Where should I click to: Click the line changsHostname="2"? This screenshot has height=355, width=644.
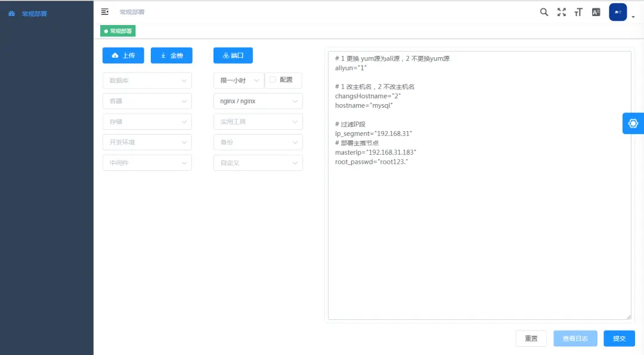pos(367,96)
